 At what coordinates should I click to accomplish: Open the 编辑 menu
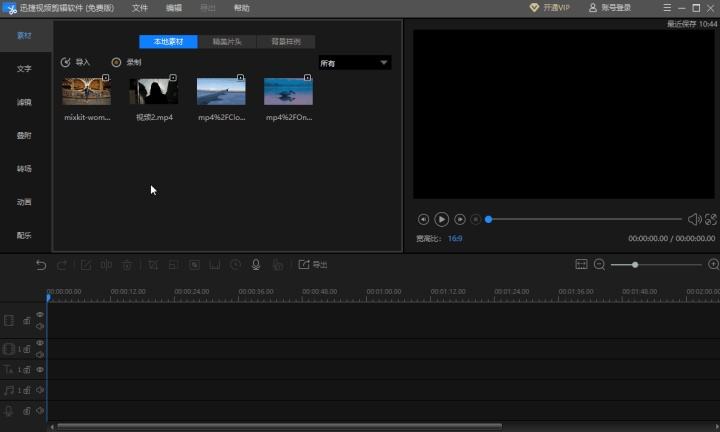[174, 8]
